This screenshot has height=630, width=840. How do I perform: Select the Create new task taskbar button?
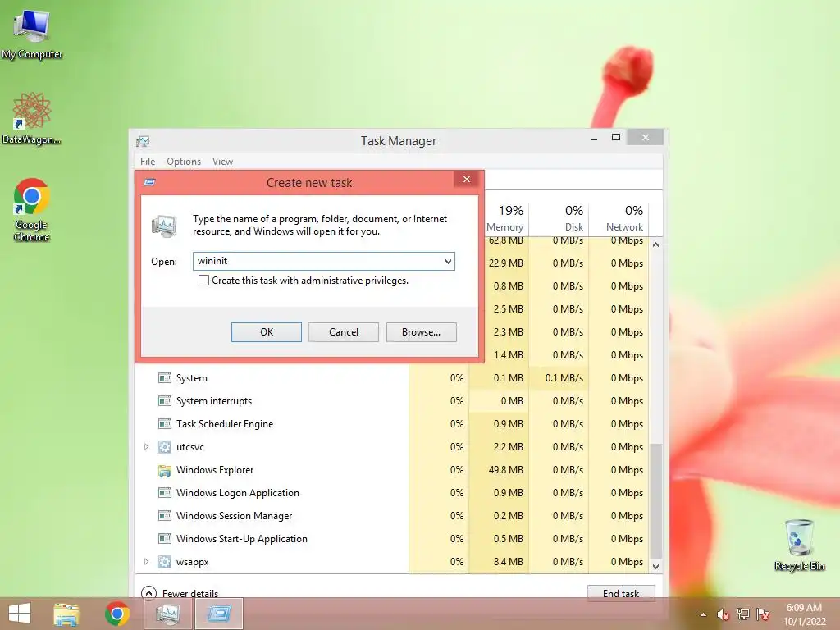[x=219, y=614]
